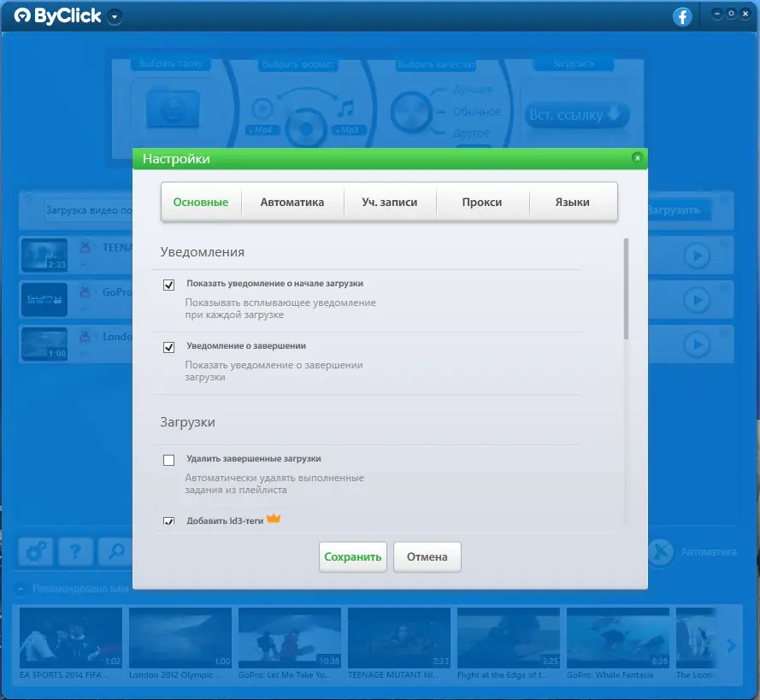This screenshot has width=760, height=700.
Task: Open London 2012 Olympic recommended thumbnail
Action: pyautogui.click(x=180, y=638)
